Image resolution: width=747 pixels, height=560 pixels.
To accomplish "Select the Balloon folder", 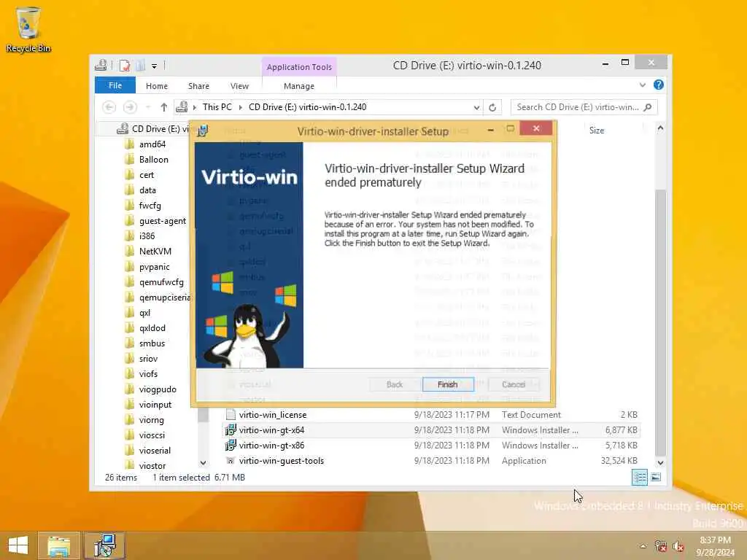I will [153, 160].
